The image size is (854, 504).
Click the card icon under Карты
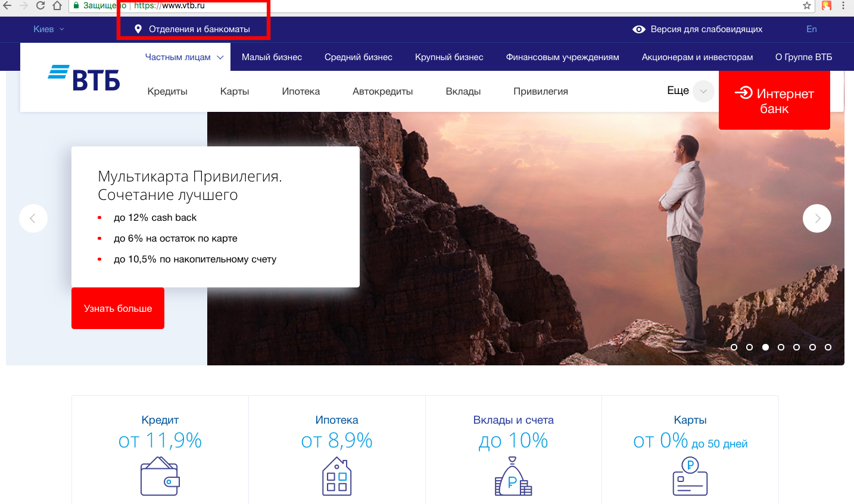coord(690,476)
